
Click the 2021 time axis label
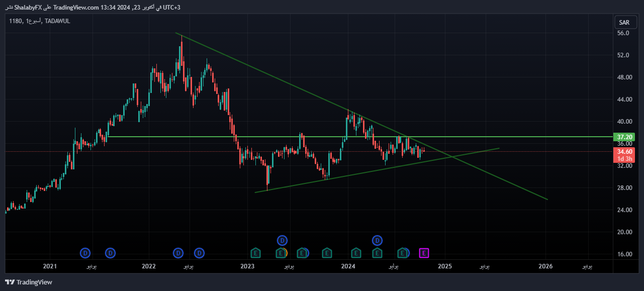coord(50,266)
